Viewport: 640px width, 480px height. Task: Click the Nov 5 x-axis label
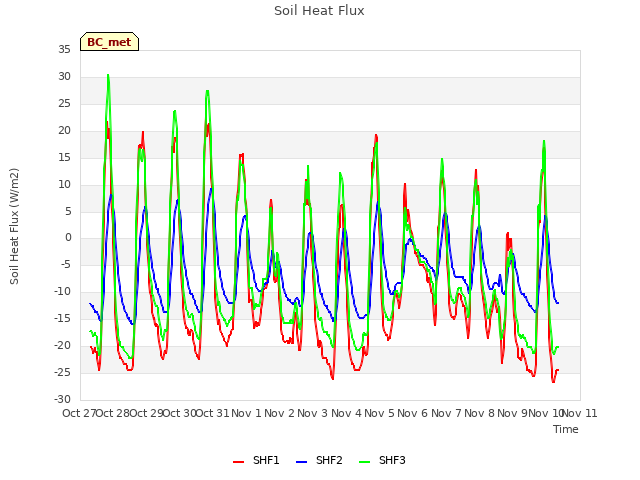(380, 413)
